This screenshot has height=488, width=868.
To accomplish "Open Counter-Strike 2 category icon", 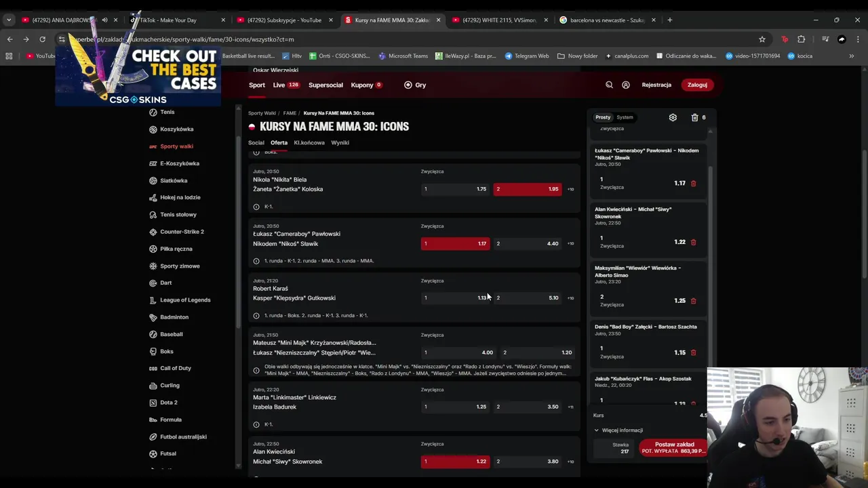I will [x=153, y=232].
